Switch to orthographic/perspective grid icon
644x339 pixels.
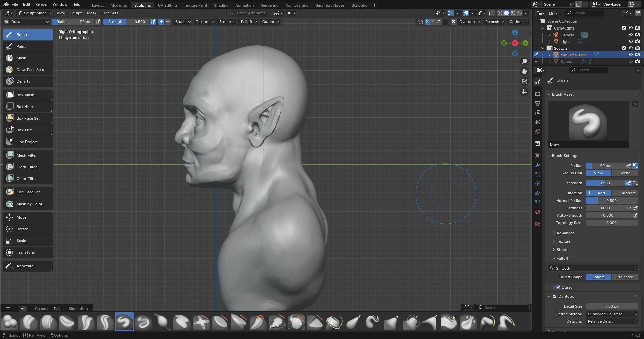(x=524, y=92)
